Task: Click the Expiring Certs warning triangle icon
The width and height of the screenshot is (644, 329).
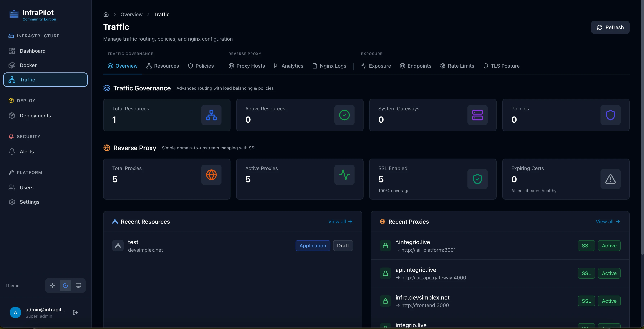Action: coord(610,179)
